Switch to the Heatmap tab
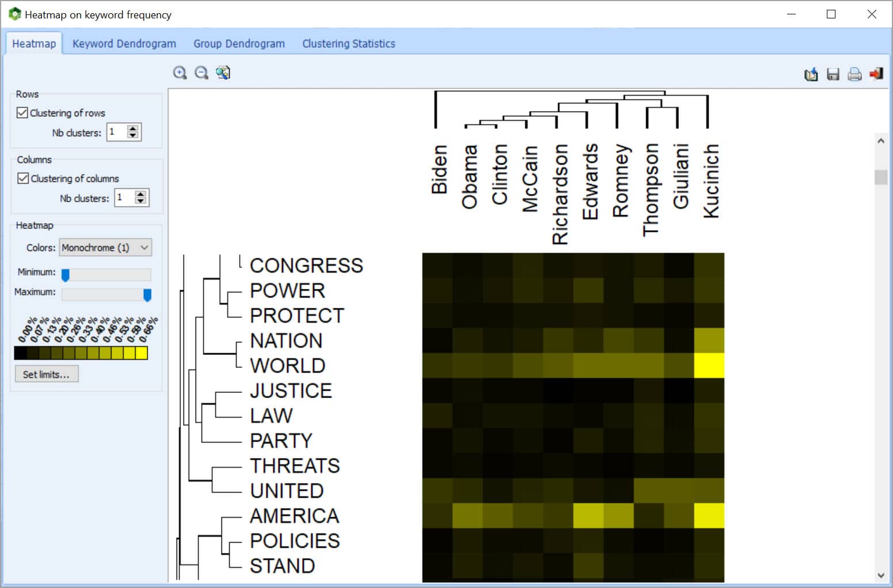Image resolution: width=893 pixels, height=588 pixels. coord(34,44)
